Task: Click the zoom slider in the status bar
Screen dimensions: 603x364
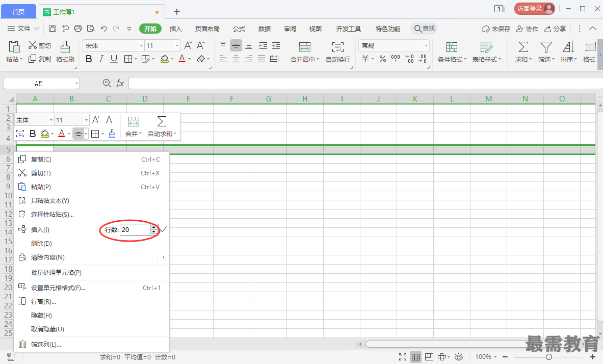Action: 549,357
